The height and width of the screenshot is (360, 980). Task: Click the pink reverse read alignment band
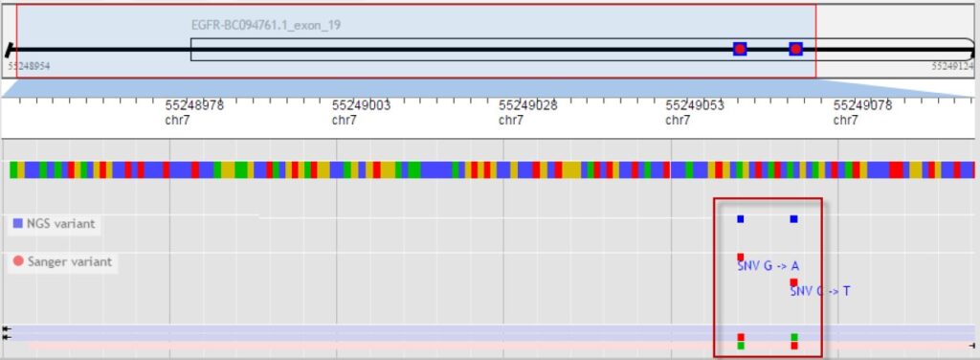coord(501,345)
